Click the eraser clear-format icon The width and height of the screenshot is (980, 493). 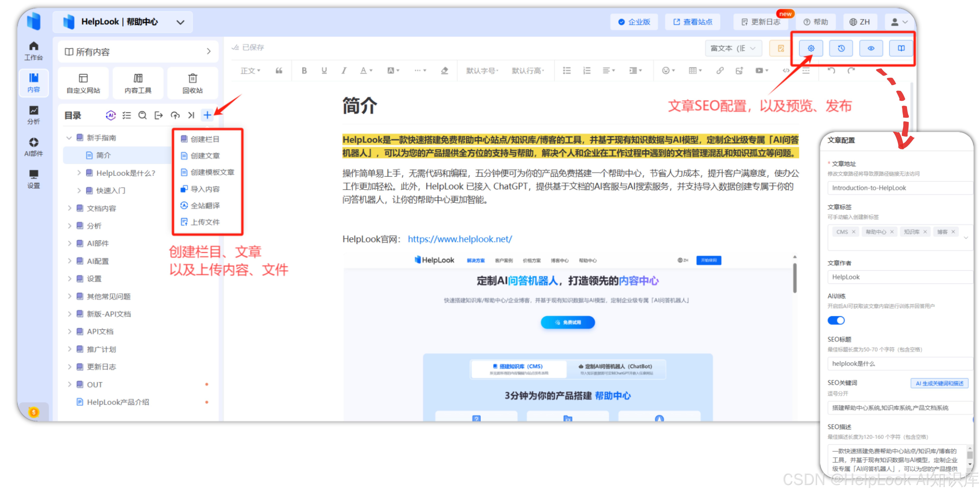[x=444, y=71]
